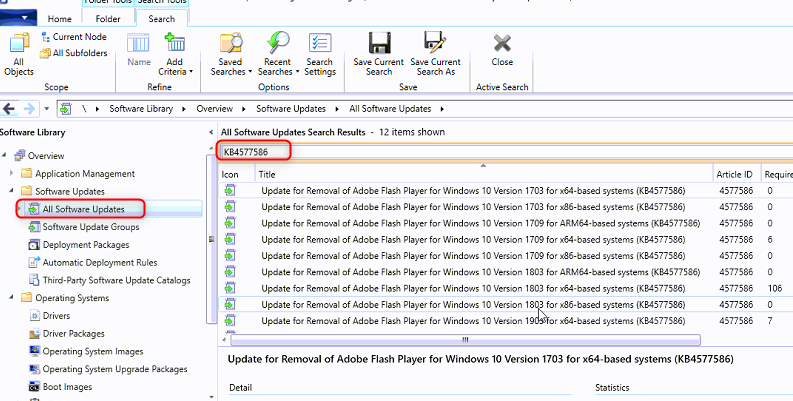Close the active search
The width and height of the screenshot is (793, 401).
(x=502, y=50)
